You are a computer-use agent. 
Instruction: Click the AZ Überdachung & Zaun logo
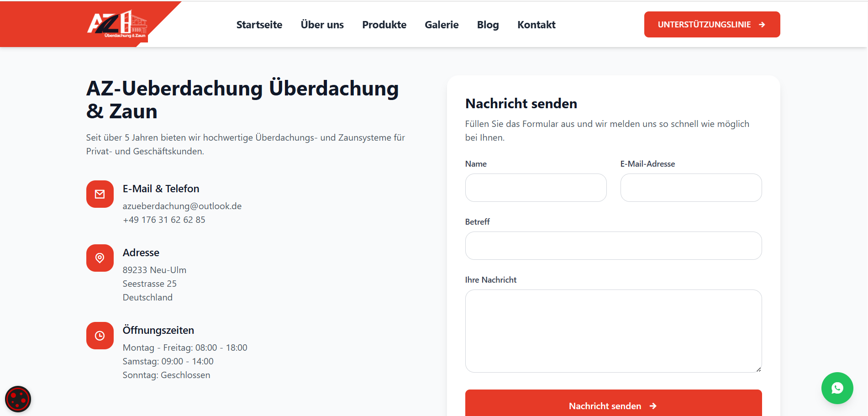[117, 24]
